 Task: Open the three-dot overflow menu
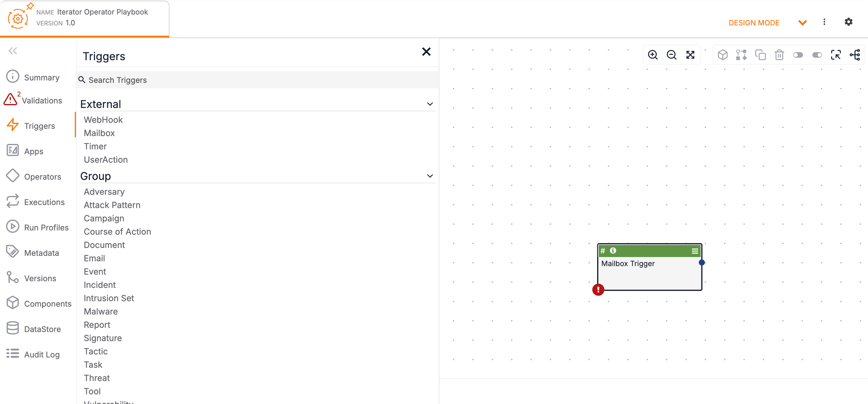[824, 22]
